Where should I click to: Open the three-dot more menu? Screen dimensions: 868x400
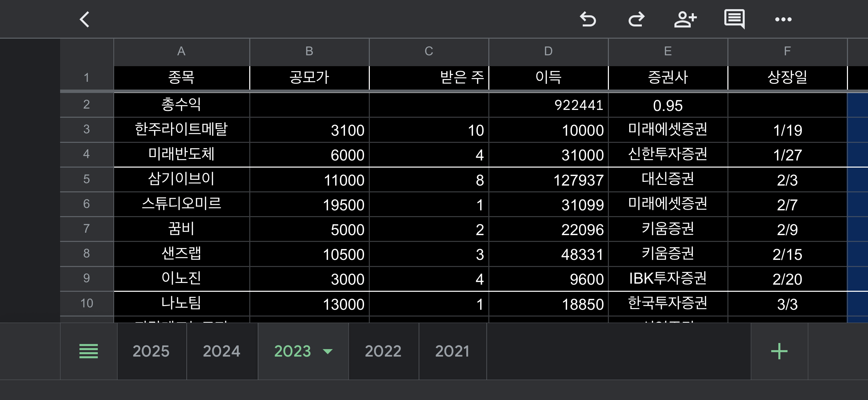(x=783, y=19)
